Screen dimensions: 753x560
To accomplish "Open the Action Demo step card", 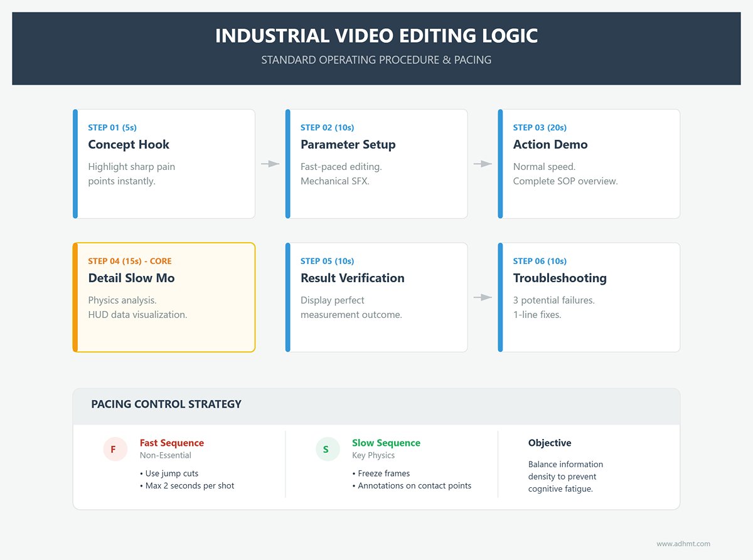I will click(589, 164).
